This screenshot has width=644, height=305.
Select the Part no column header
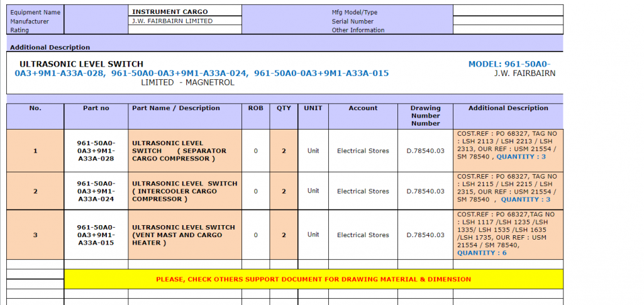tap(96, 108)
